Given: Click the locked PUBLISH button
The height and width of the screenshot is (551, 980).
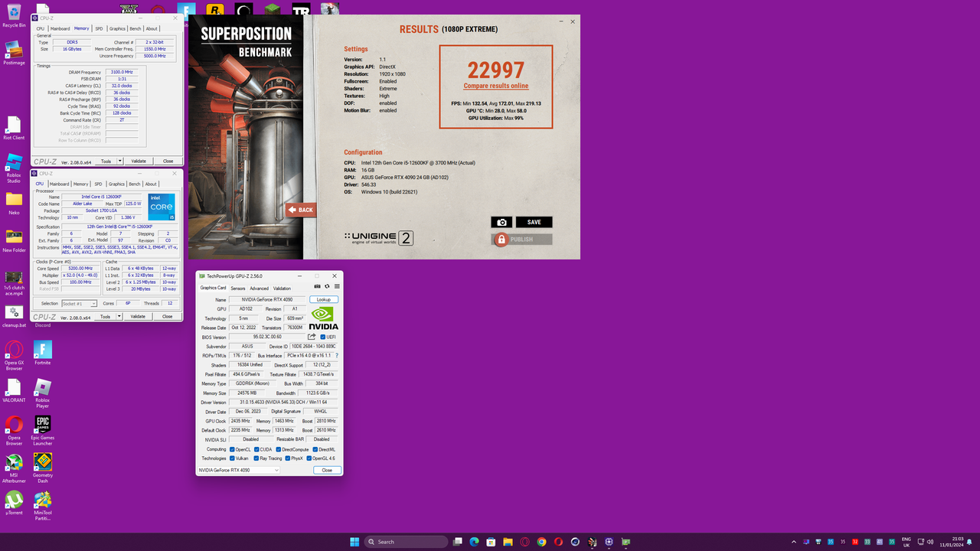Looking at the screenshot, I should 522,240.
